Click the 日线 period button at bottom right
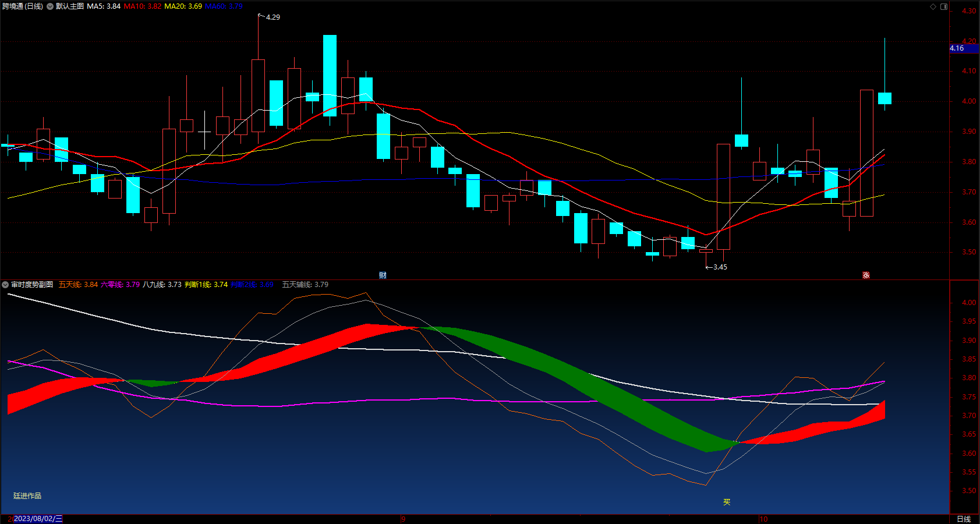Viewport: 980px width, 524px height. [964, 519]
